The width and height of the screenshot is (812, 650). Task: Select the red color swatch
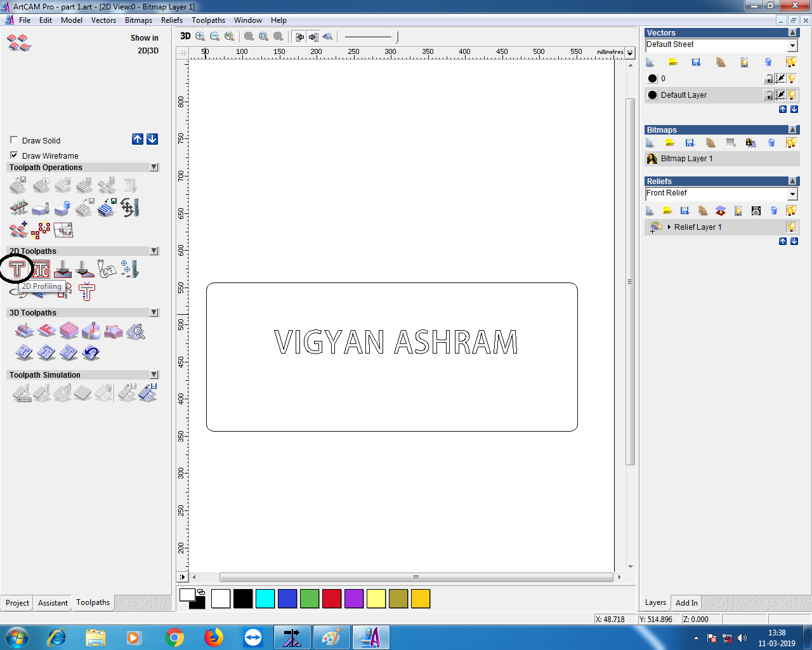click(x=332, y=599)
